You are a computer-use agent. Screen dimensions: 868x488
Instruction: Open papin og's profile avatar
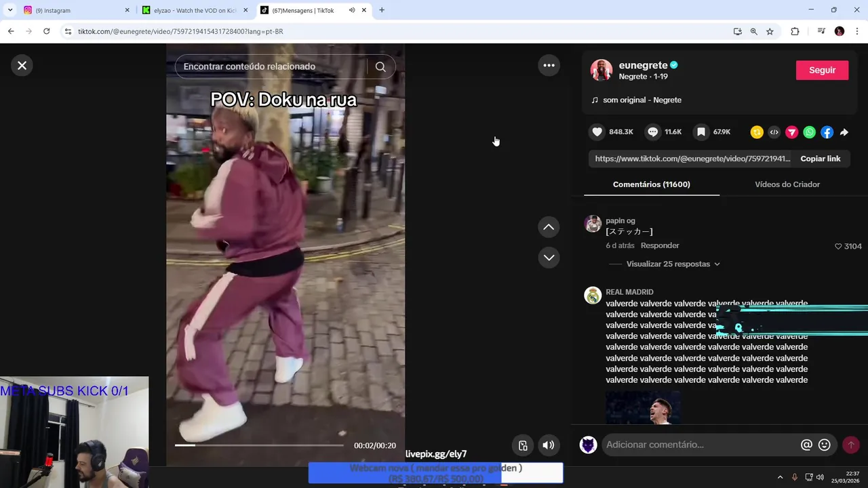(593, 224)
